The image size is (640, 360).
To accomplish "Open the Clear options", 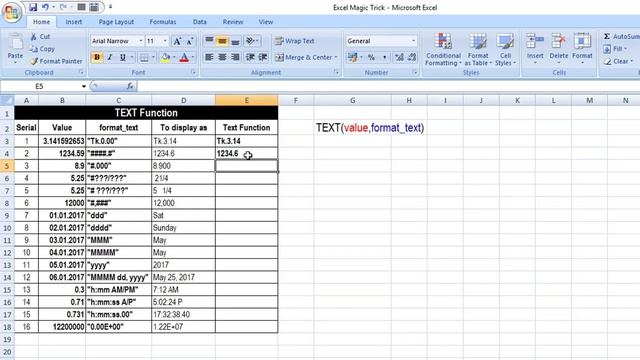I will (x=618, y=61).
